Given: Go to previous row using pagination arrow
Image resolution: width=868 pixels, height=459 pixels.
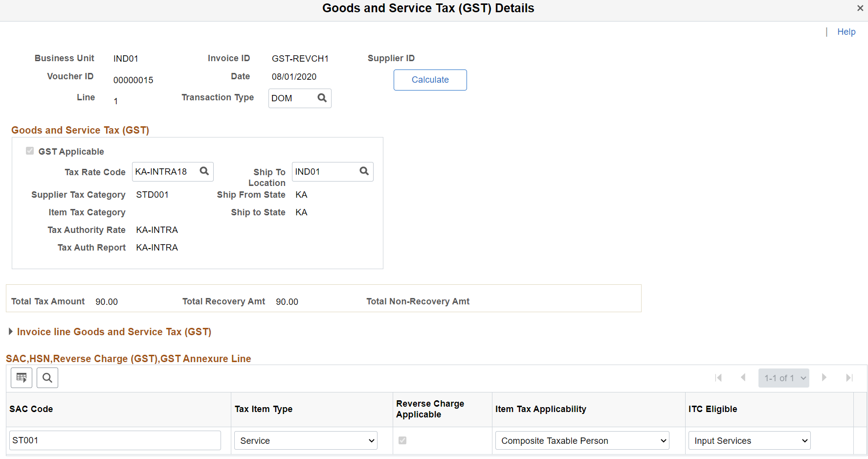Looking at the screenshot, I should (x=743, y=377).
